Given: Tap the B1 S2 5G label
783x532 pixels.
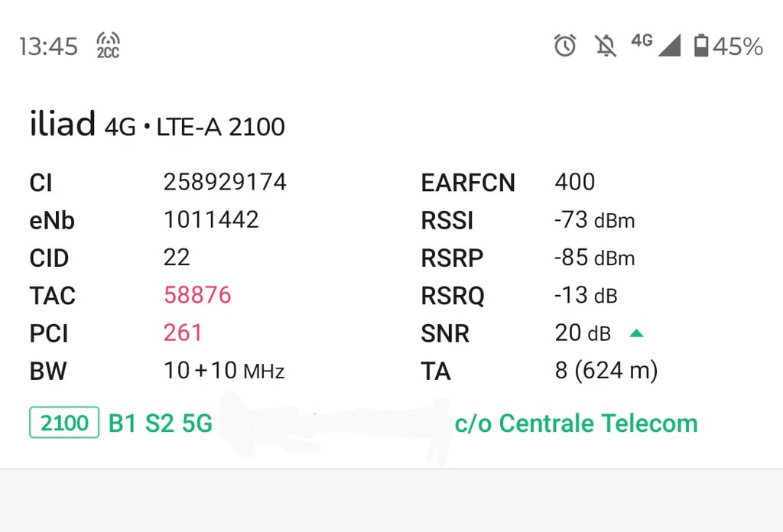Looking at the screenshot, I should [161, 423].
